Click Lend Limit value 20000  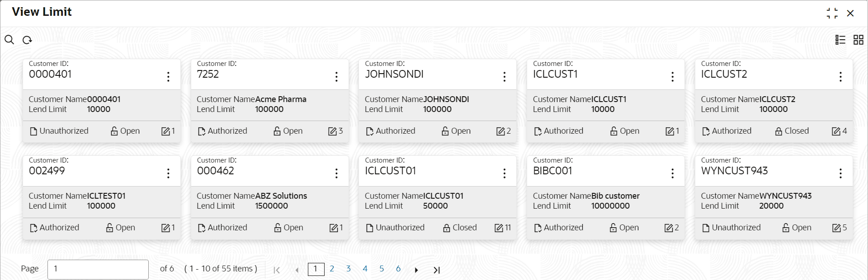point(771,206)
